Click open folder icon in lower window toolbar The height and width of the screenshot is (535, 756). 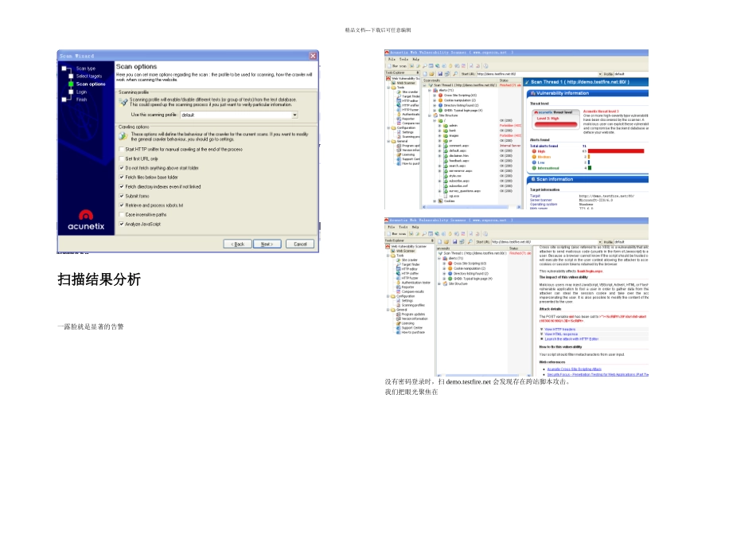tap(447, 242)
